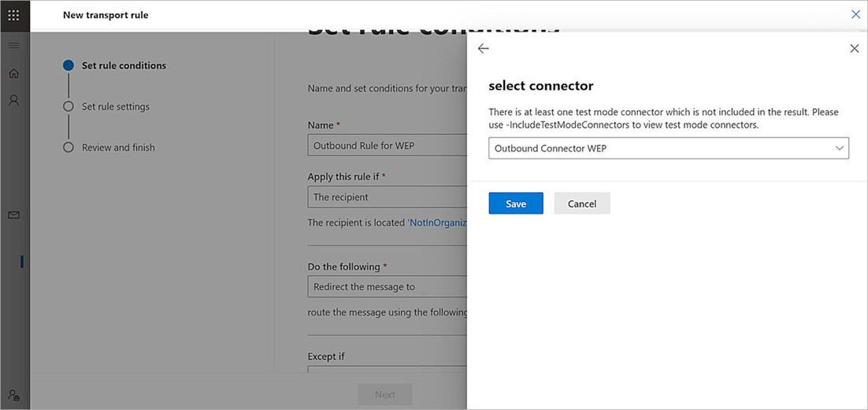868x410 pixels.
Task: Go to the 'Review and finish' step
Action: (x=118, y=147)
